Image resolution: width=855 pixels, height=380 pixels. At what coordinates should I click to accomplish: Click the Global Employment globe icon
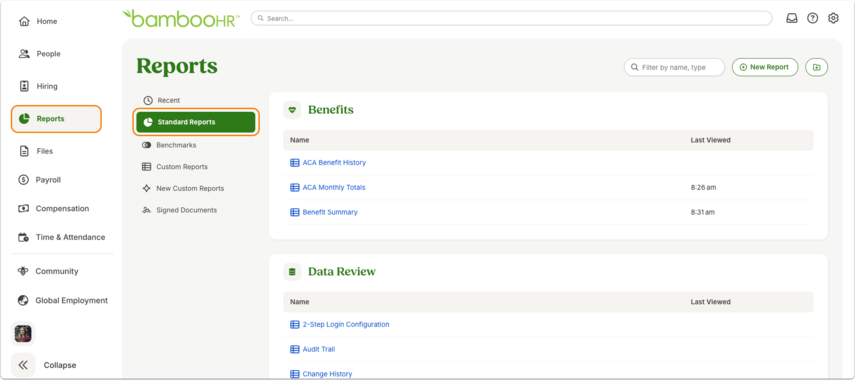(23, 300)
